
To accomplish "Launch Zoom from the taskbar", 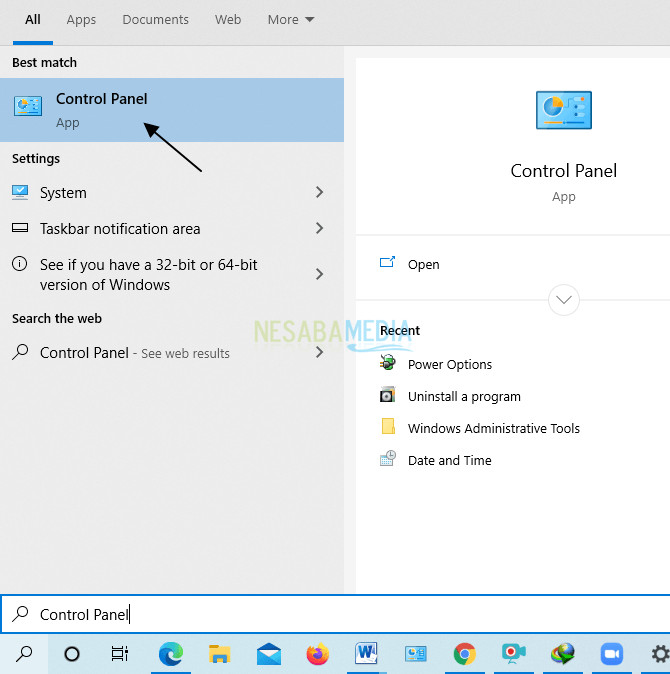I will (x=611, y=654).
